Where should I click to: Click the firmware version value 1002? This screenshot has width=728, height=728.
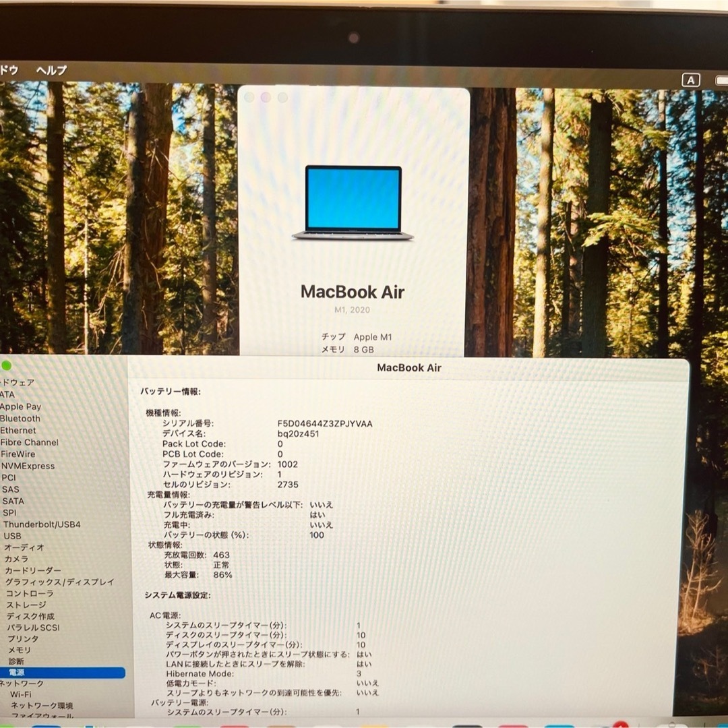pos(287,464)
